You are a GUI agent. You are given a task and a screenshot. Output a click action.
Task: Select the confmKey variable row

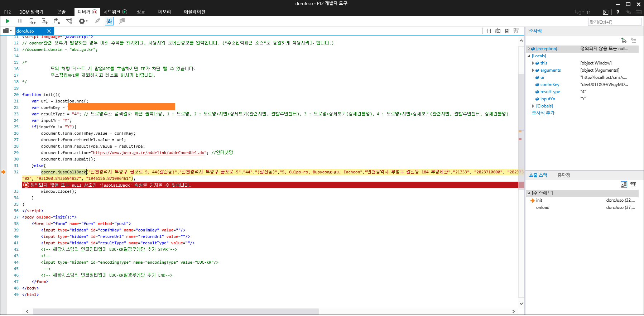point(582,85)
